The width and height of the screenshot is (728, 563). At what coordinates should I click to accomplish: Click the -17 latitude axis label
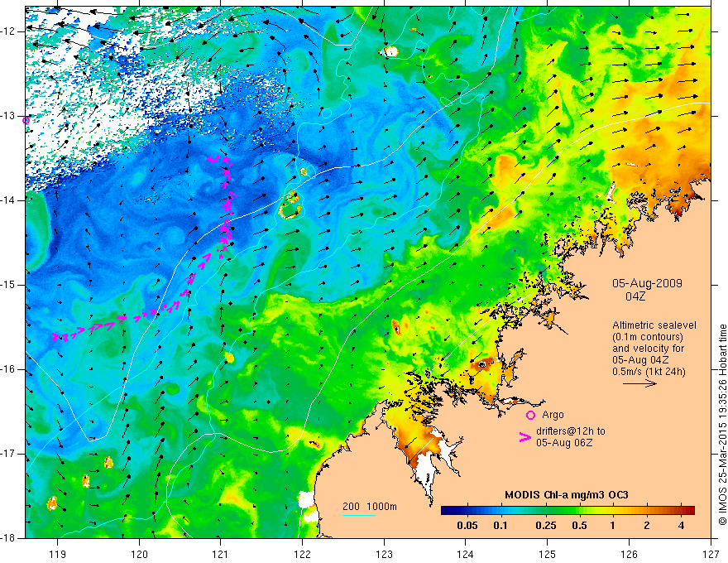(x=8, y=454)
